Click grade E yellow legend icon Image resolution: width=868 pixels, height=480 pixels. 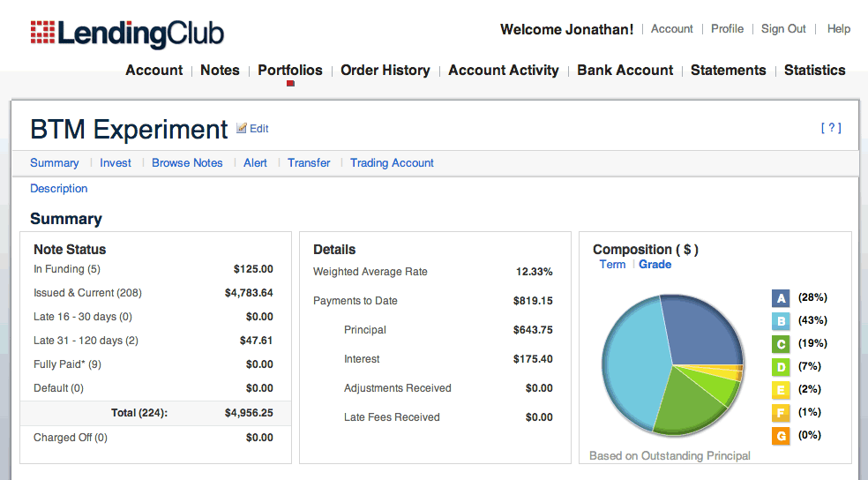(781, 390)
